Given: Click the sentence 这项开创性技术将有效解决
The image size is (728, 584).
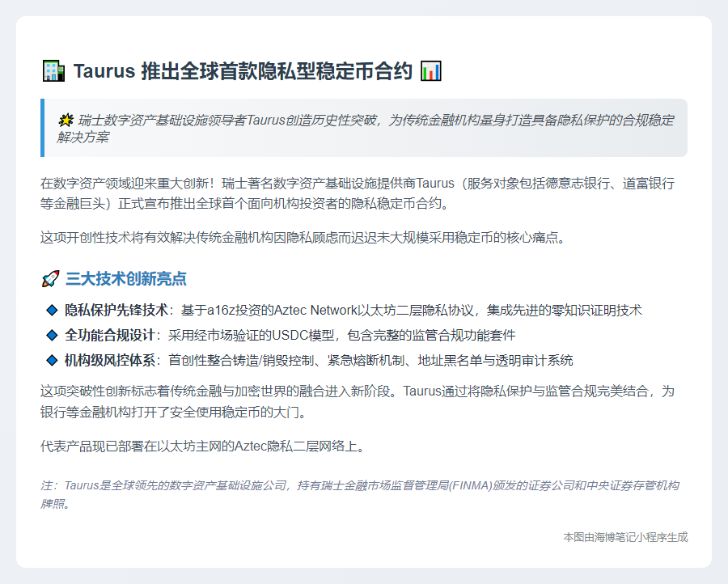Looking at the screenshot, I should [303, 237].
